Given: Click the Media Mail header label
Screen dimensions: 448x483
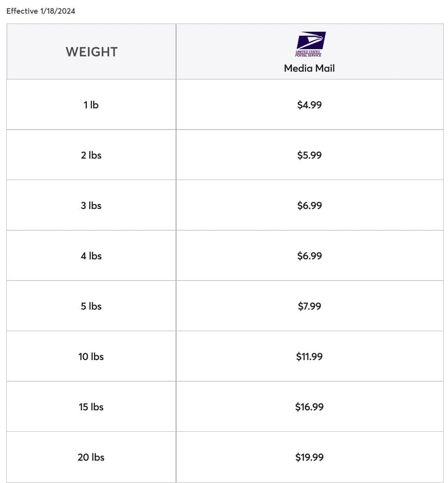Looking at the screenshot, I should (309, 68).
